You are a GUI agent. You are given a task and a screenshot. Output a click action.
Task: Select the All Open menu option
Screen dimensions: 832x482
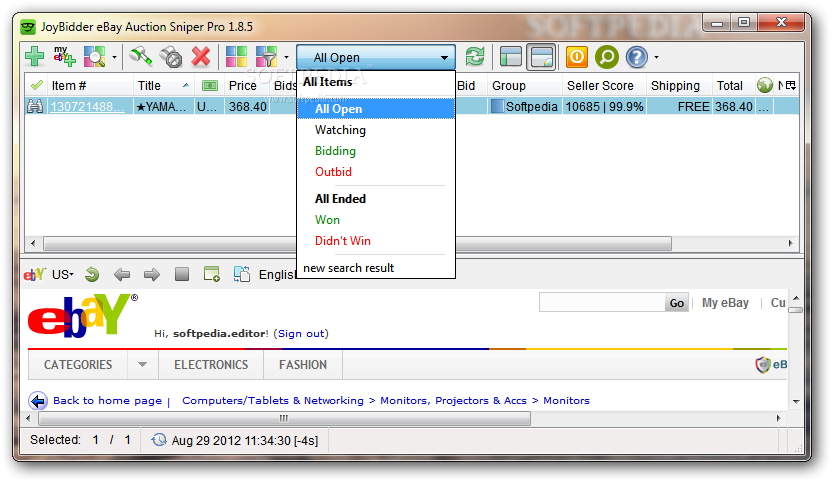376,109
